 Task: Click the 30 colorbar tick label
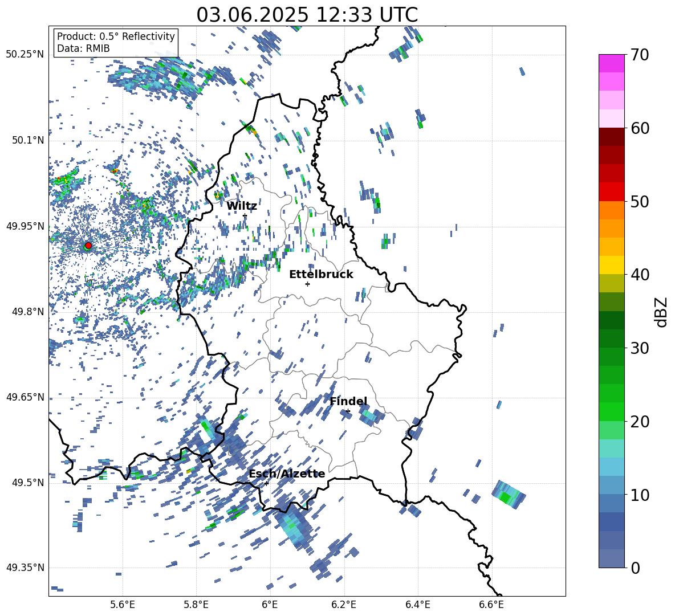pos(640,348)
